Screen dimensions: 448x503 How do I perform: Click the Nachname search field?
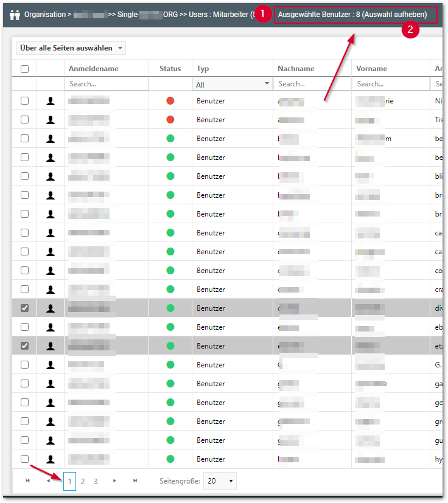[x=312, y=84]
